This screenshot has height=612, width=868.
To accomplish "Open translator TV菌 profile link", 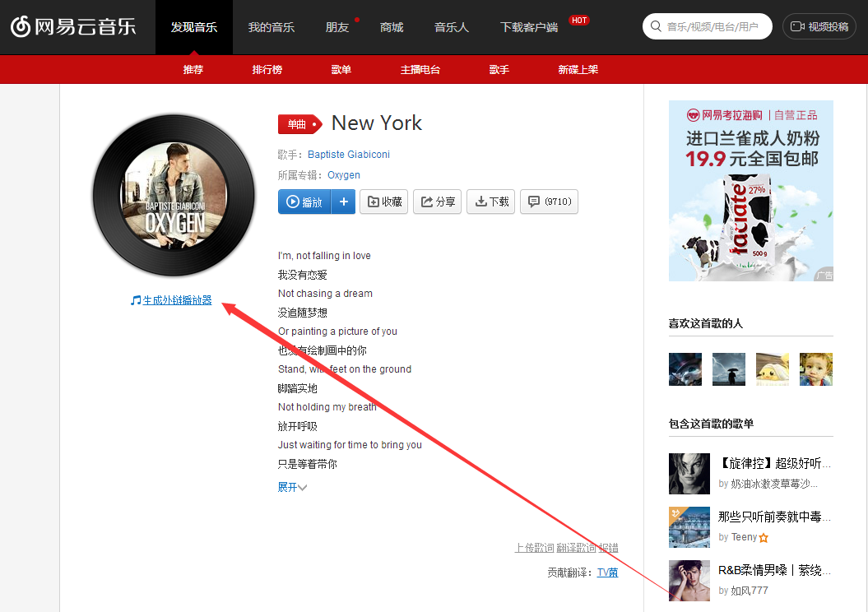I will (607, 573).
